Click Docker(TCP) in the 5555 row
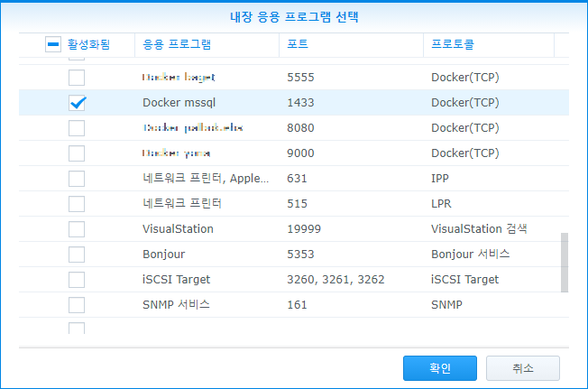This screenshot has width=588, height=389. pyautogui.click(x=465, y=78)
